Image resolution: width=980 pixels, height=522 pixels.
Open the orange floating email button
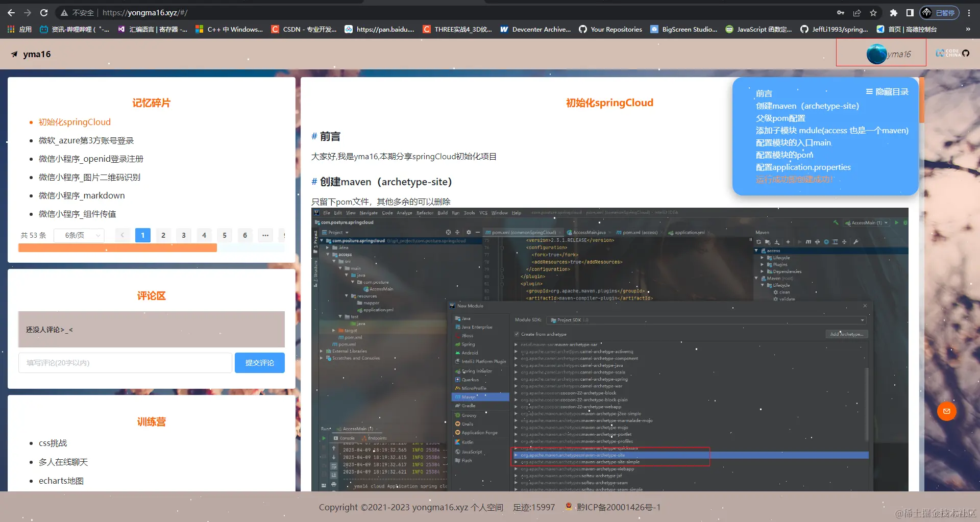click(946, 411)
